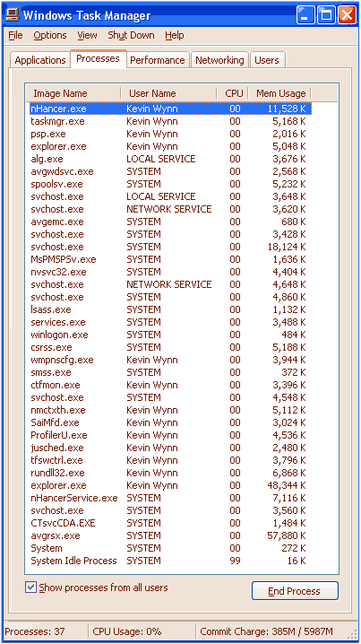Click the Task Manager title bar icon
The width and height of the screenshot is (361, 644).
tap(13, 15)
